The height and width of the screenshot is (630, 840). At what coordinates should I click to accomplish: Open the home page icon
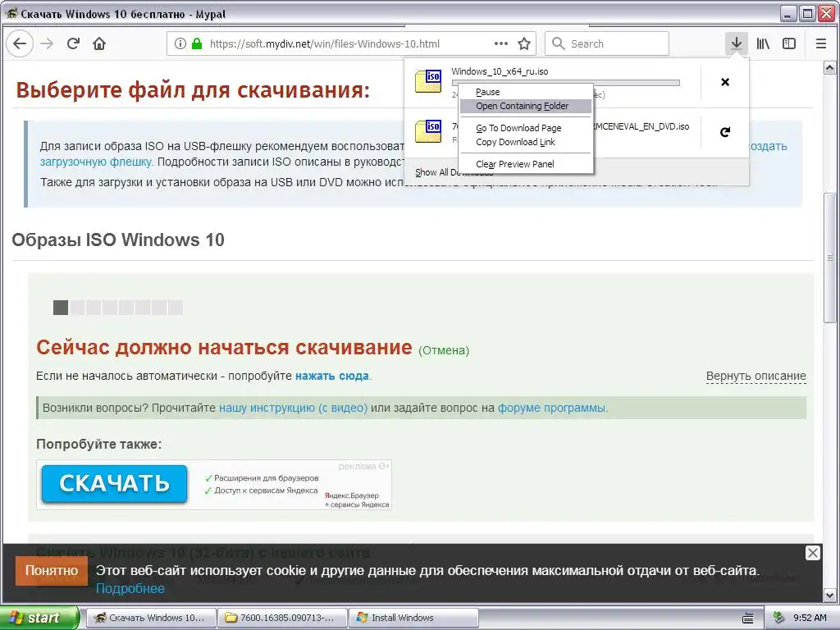pyautogui.click(x=99, y=43)
